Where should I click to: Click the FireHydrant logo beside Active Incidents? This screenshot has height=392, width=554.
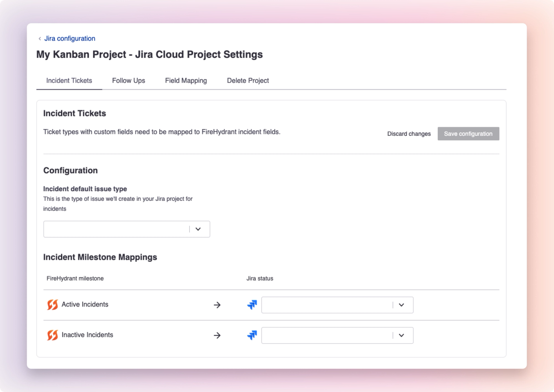[x=53, y=305]
